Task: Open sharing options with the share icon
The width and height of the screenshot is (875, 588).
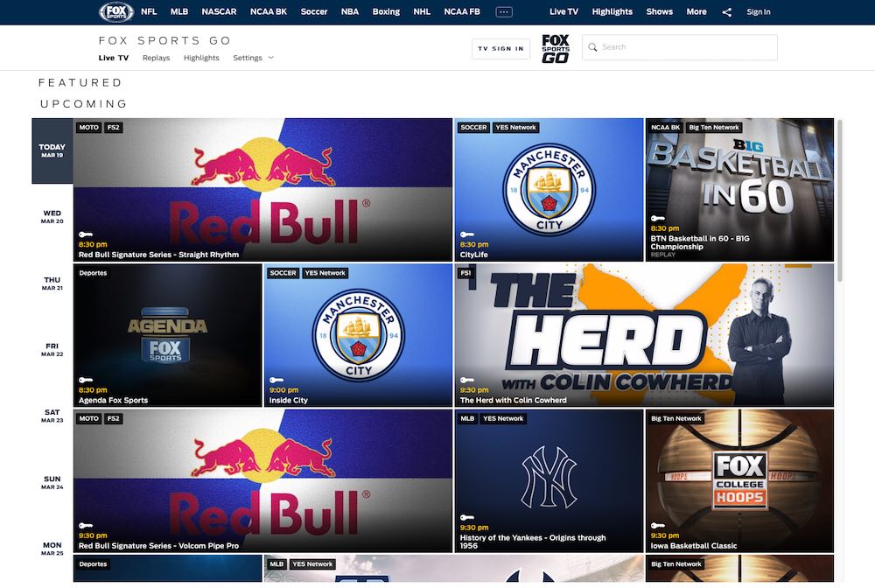Action: point(726,11)
